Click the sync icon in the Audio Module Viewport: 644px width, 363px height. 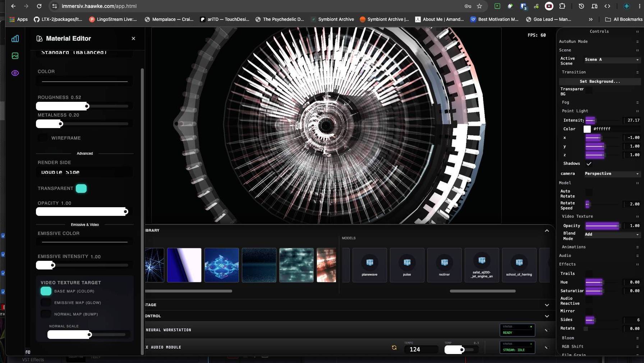(x=394, y=348)
